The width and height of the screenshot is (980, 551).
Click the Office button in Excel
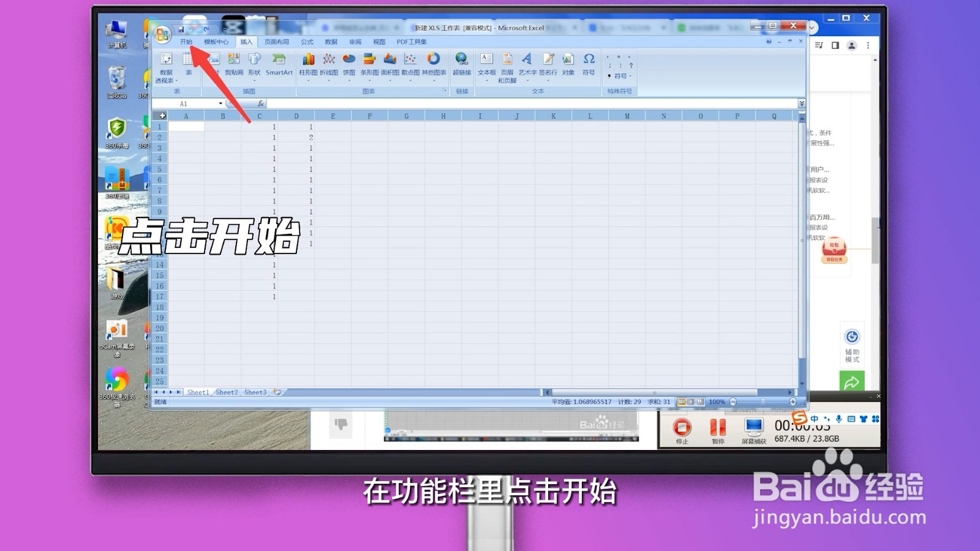(x=162, y=34)
